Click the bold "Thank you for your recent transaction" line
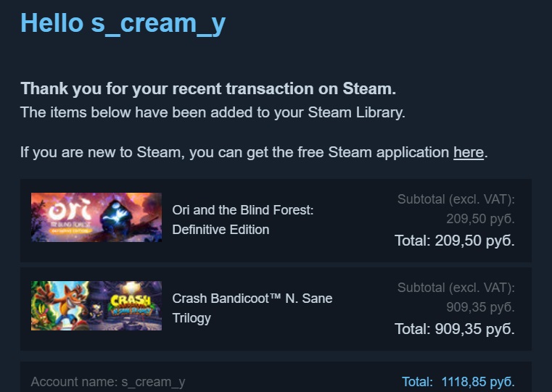 [x=208, y=89]
